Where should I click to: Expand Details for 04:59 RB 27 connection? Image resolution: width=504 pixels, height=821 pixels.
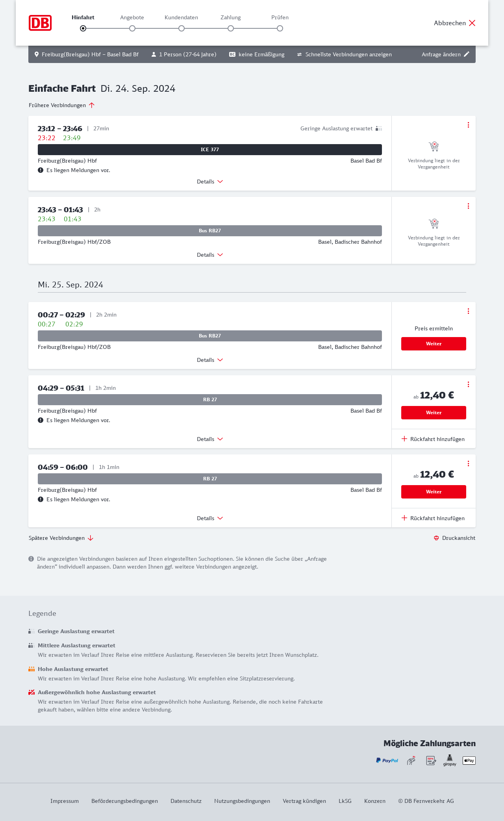(x=210, y=518)
